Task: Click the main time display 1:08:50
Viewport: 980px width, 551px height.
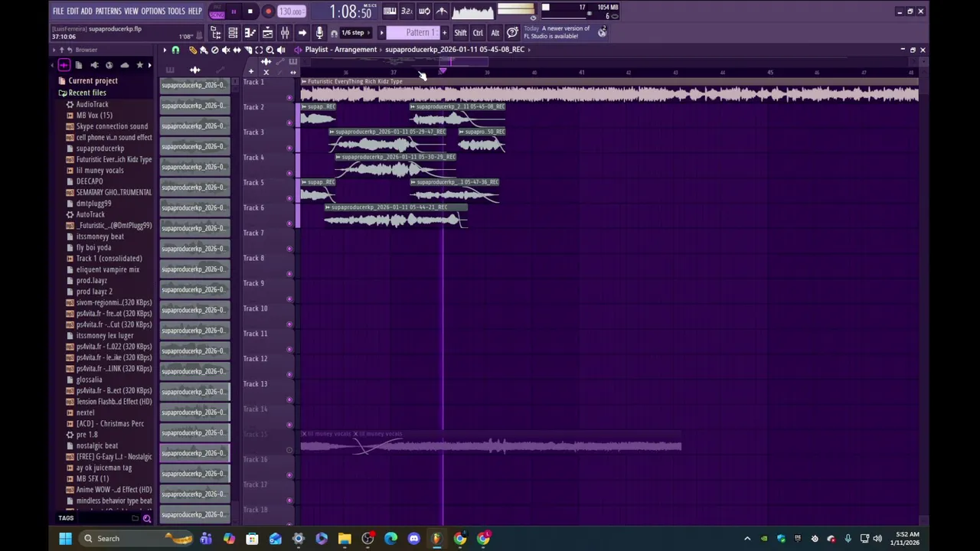Action: (351, 11)
